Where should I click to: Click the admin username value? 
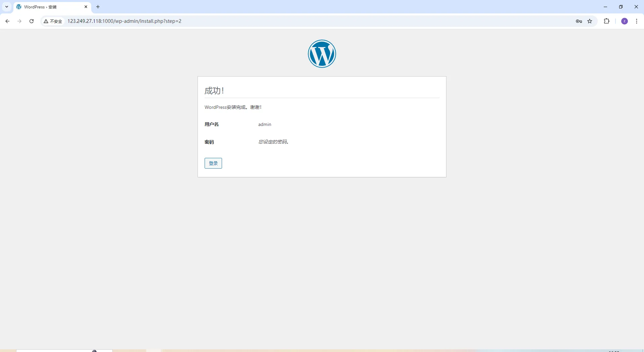click(x=265, y=124)
